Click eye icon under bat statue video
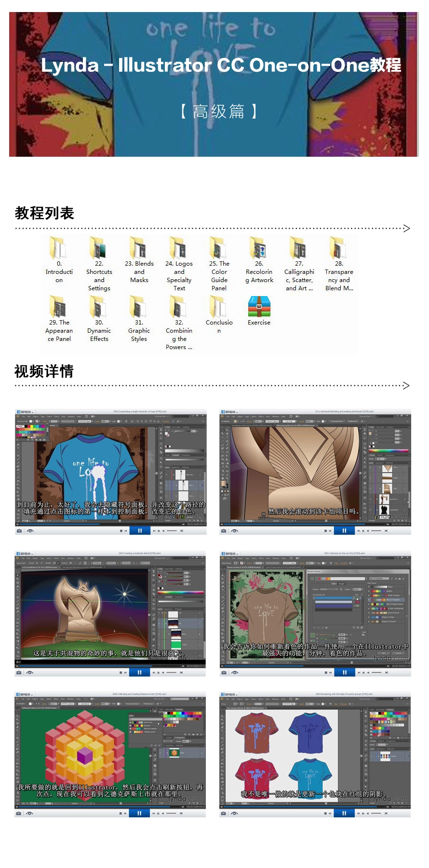 pyautogui.click(x=30, y=672)
